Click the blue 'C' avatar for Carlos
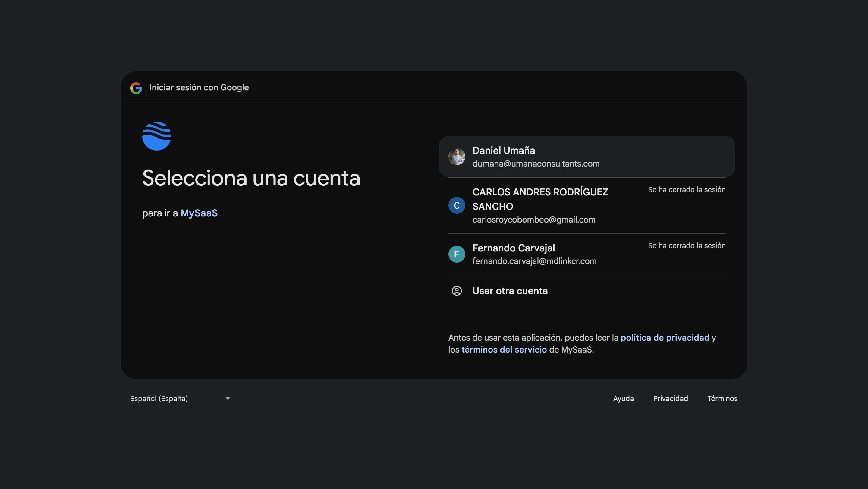Image resolution: width=868 pixels, height=489 pixels. click(457, 205)
